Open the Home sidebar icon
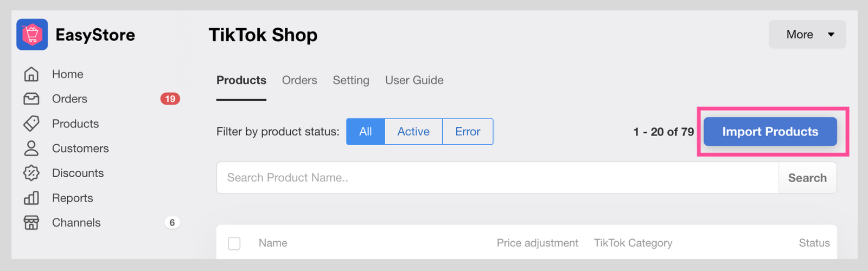868x271 pixels. click(31, 74)
